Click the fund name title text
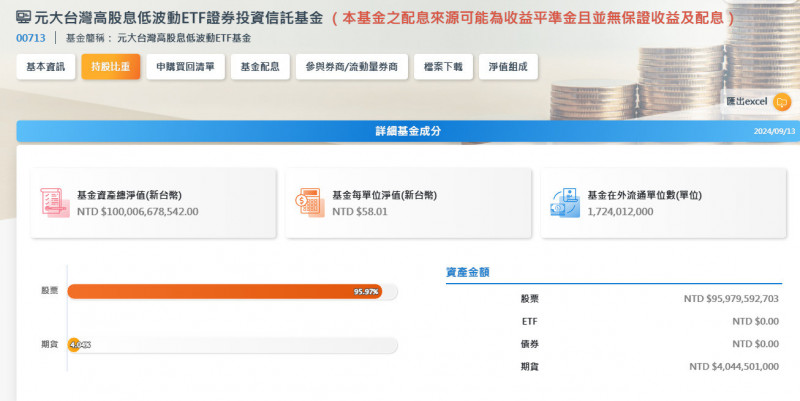 click(179, 18)
